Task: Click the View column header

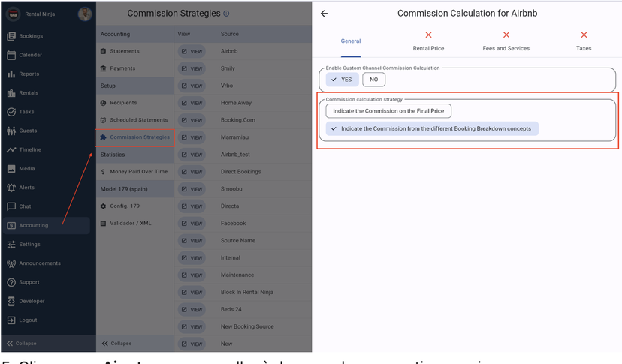Action: [183, 34]
